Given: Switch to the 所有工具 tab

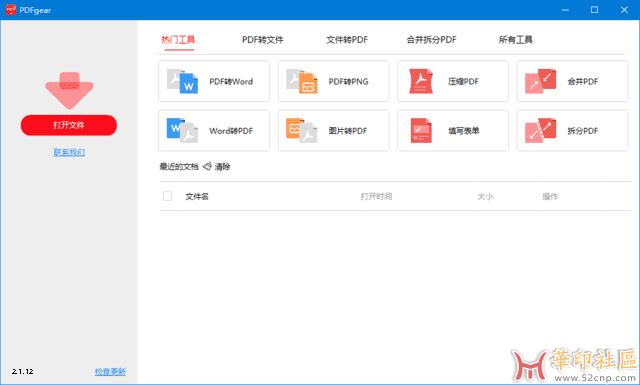Looking at the screenshot, I should pyautogui.click(x=516, y=40).
